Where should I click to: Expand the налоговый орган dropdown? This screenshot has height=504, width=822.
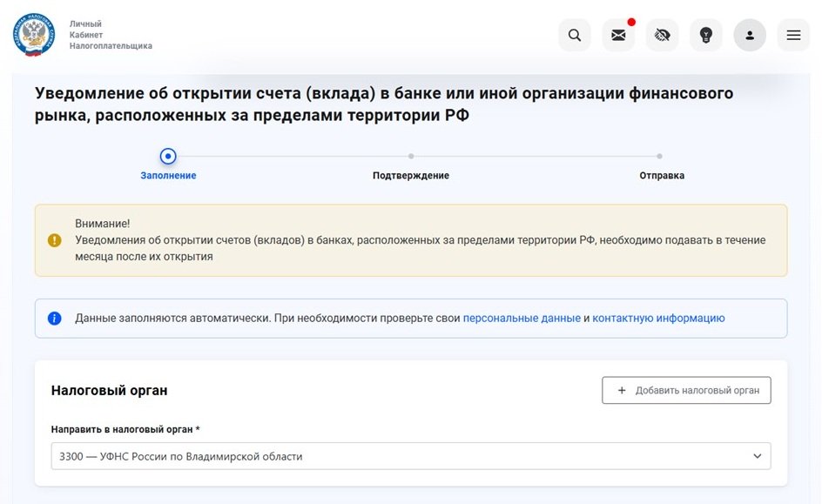click(409, 455)
